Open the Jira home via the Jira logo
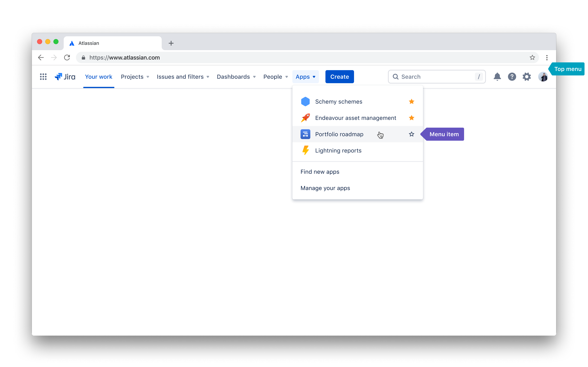The height and width of the screenshot is (367, 588). pyautogui.click(x=65, y=76)
